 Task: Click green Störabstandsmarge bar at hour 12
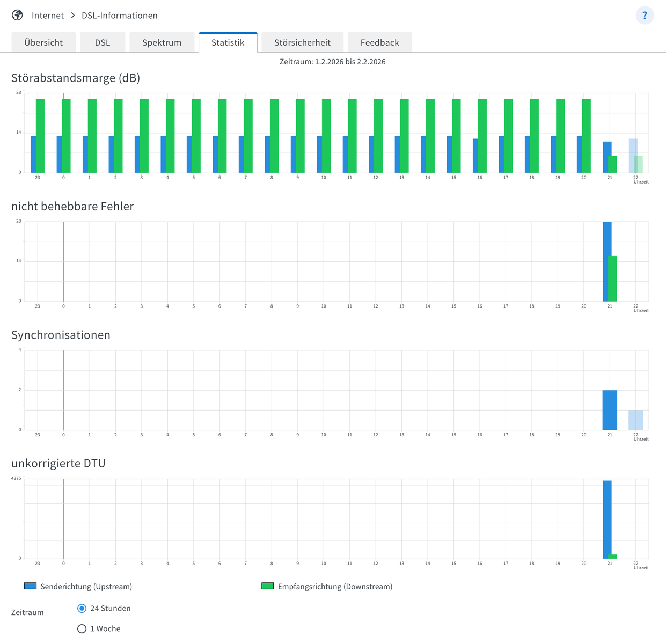(379, 135)
